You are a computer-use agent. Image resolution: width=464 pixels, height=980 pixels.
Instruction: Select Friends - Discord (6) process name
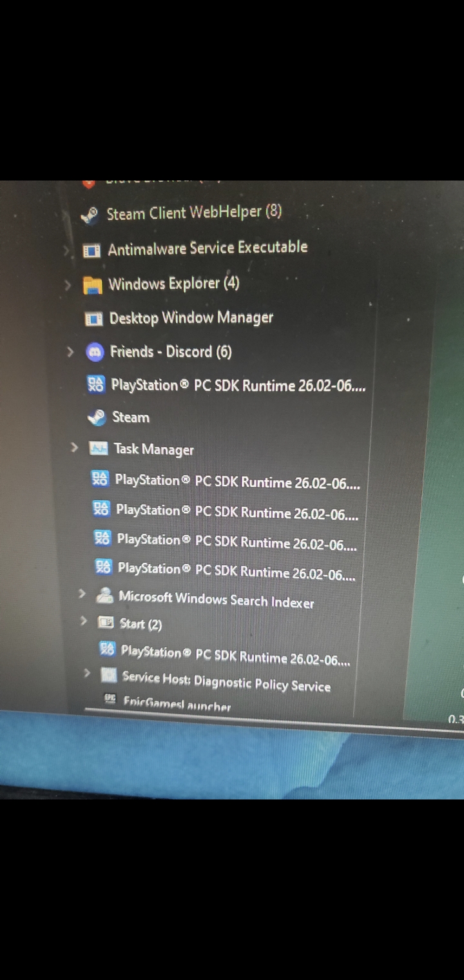point(171,352)
